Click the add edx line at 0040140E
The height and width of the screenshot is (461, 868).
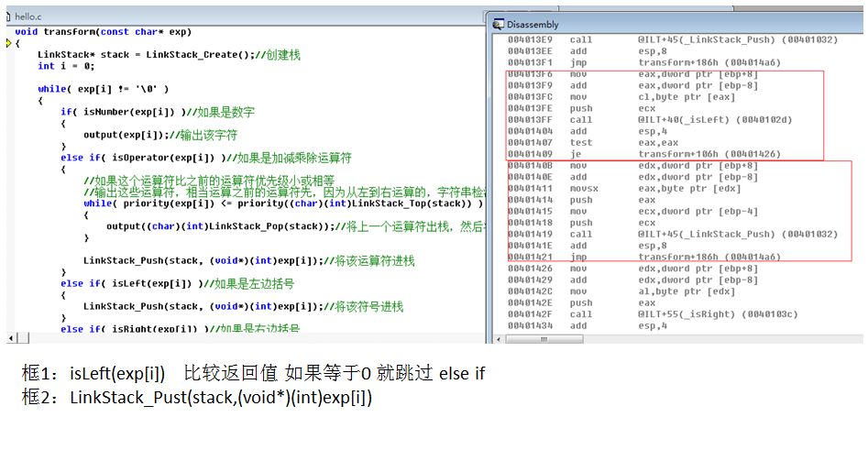tap(632, 177)
